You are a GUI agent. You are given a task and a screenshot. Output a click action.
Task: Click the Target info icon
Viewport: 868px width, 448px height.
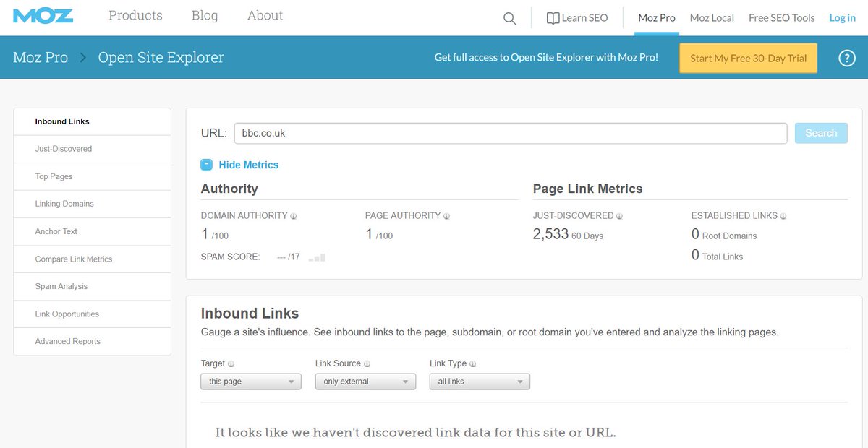[231, 364]
